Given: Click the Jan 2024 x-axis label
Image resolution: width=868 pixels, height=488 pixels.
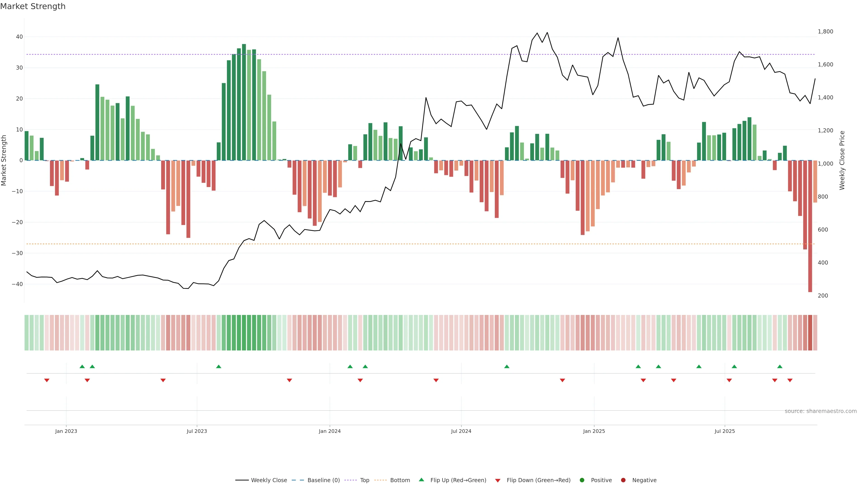Looking at the screenshot, I should click(x=330, y=431).
